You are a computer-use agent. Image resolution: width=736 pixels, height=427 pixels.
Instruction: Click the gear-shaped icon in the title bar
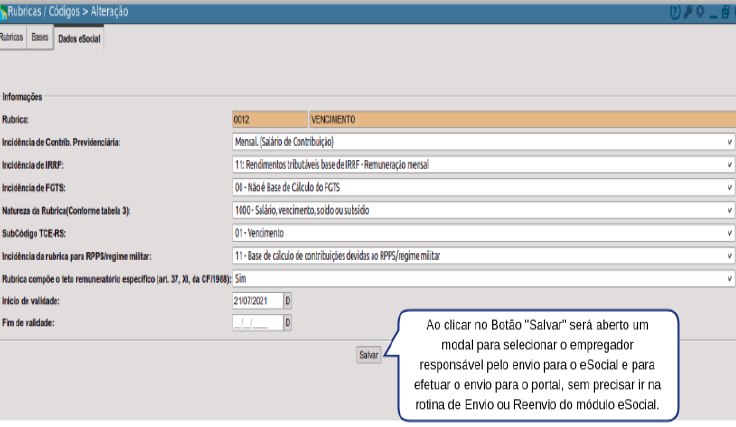(700, 12)
